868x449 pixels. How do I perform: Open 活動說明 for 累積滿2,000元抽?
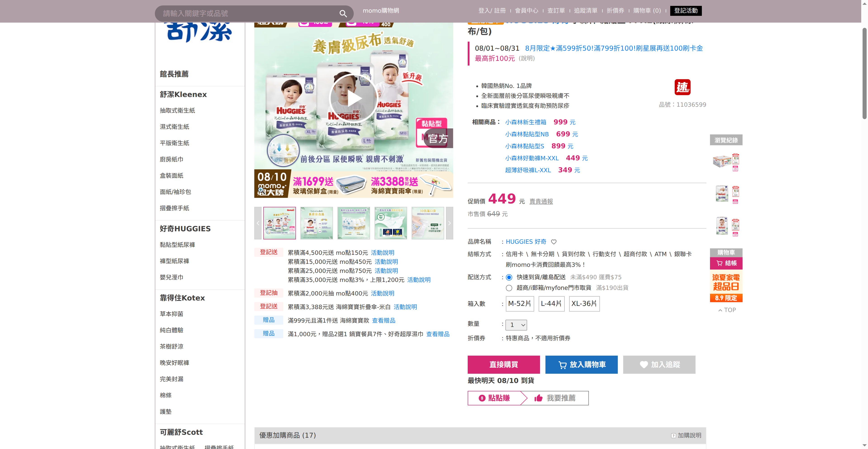click(x=382, y=294)
